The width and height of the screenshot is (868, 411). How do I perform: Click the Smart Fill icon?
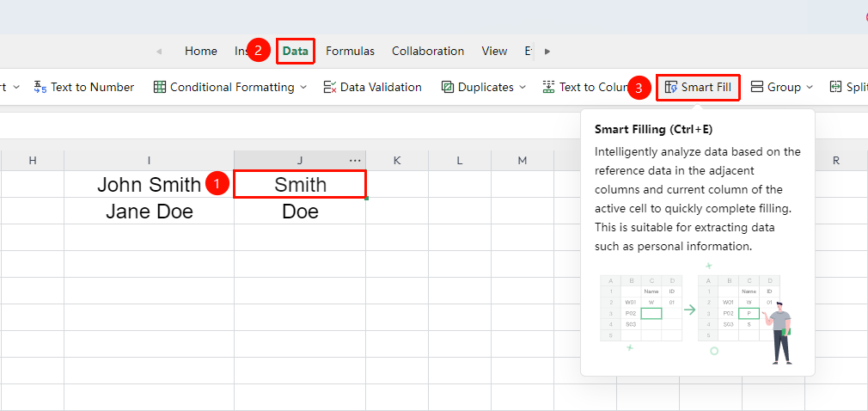(671, 87)
